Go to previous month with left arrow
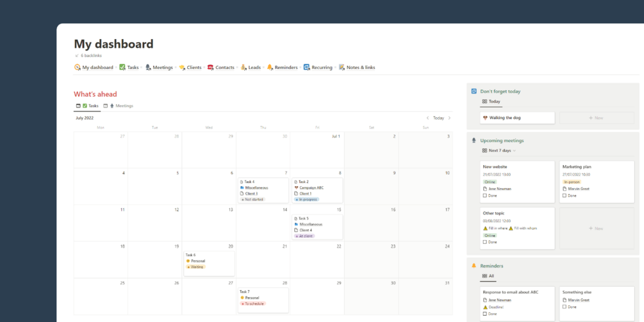The height and width of the screenshot is (322, 644). tap(427, 118)
